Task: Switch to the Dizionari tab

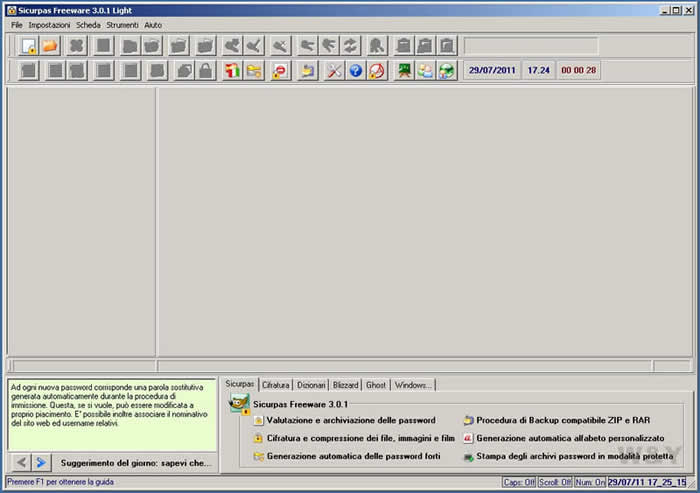Action: (311, 385)
